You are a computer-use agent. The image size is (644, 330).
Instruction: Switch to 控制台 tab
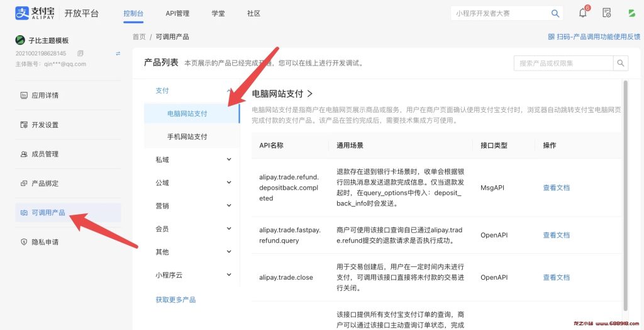pyautogui.click(x=133, y=14)
